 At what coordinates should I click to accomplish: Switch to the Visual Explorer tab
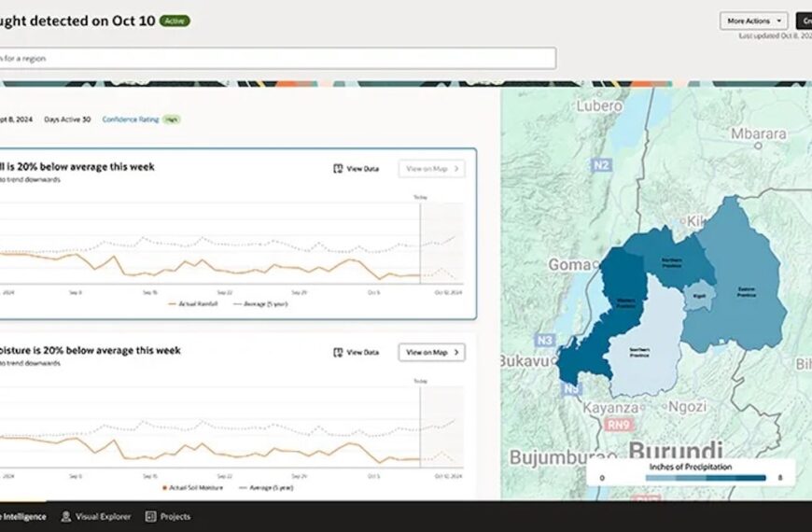[103, 516]
